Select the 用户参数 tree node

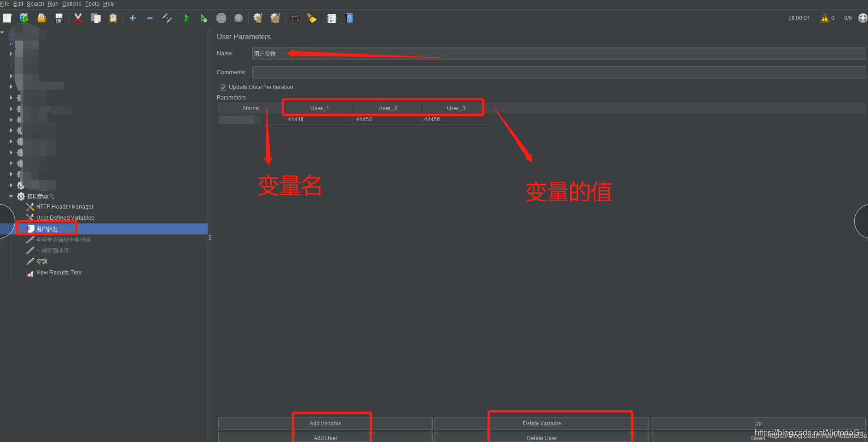tap(47, 229)
